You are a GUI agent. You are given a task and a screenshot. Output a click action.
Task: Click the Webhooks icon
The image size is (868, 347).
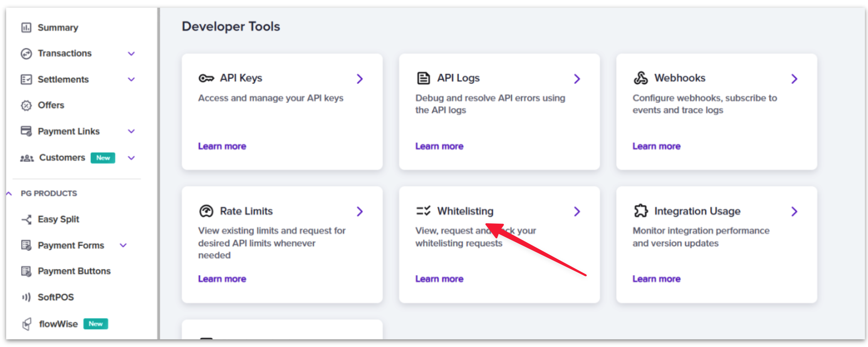pos(641,78)
